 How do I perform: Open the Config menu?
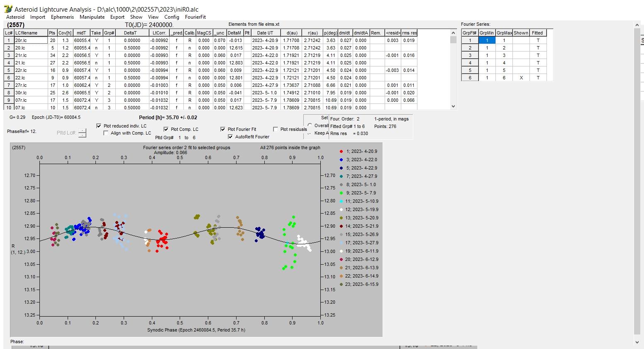click(172, 17)
